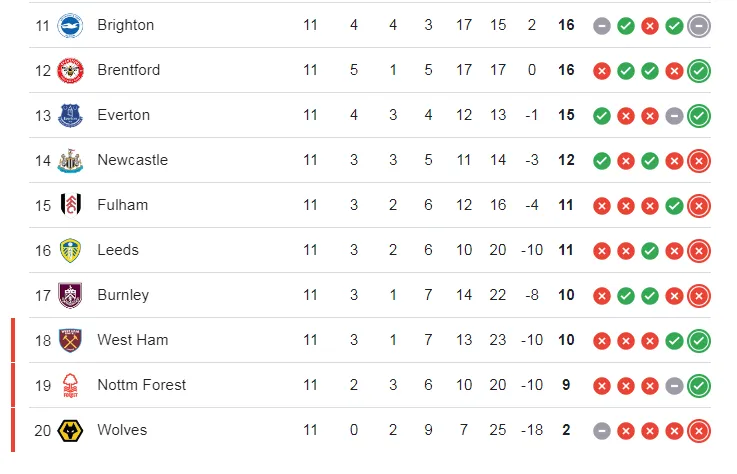Click the Brentford club crest
This screenshot has height=474, width=737.
pyautogui.click(x=70, y=70)
